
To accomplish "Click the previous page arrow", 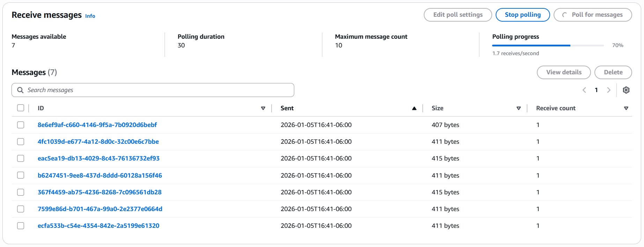I will tap(584, 90).
